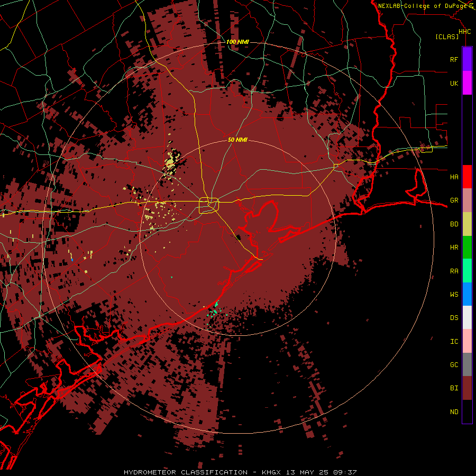Click the 100 NMI range ring label
476x476 pixels.
237,42
